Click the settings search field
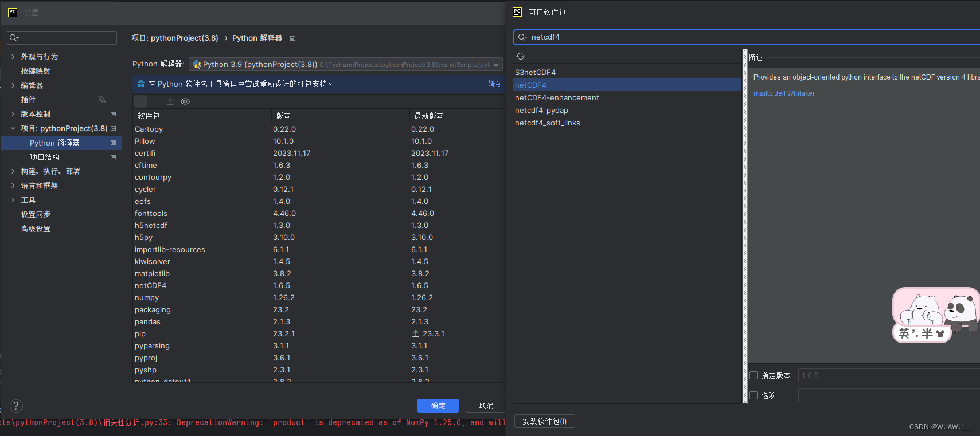Image resolution: width=980 pixels, height=436 pixels. pyautogui.click(x=61, y=38)
